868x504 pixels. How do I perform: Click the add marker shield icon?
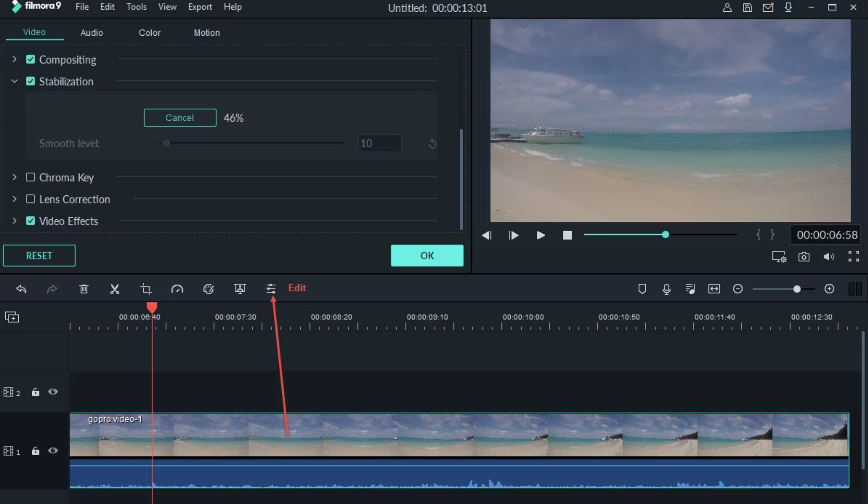point(642,289)
